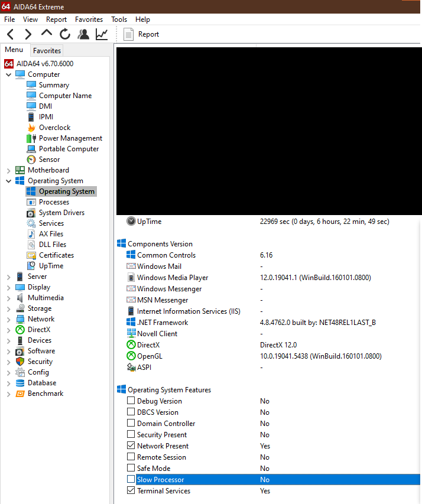Viewport: 422px width, 504px height.
Task: Select the System Drivers icon
Action: point(31,213)
